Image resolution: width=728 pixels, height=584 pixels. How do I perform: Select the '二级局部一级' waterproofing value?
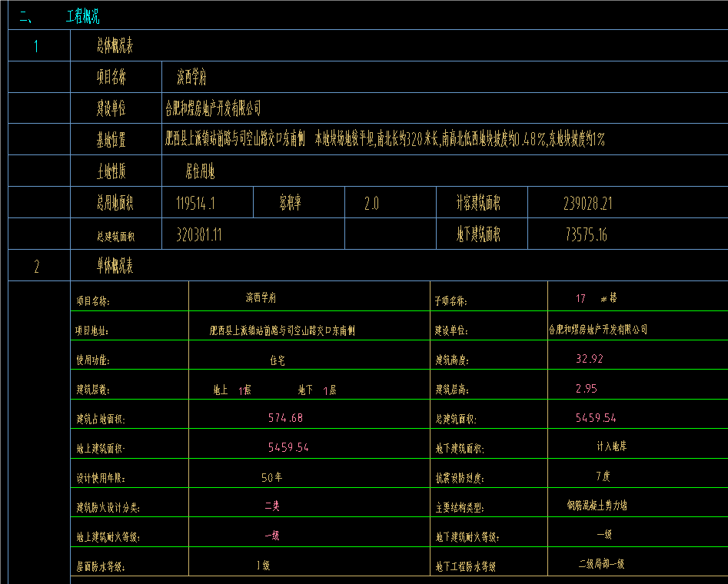(601, 564)
